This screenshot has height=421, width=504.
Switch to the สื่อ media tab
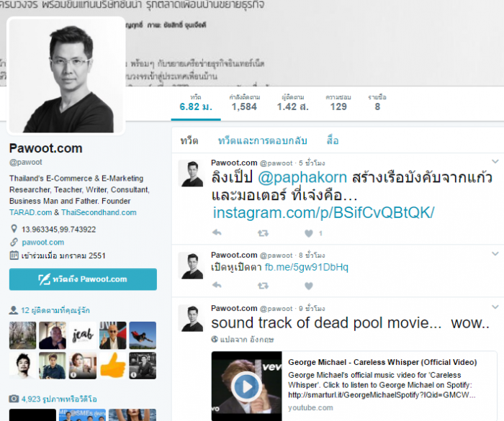point(333,141)
